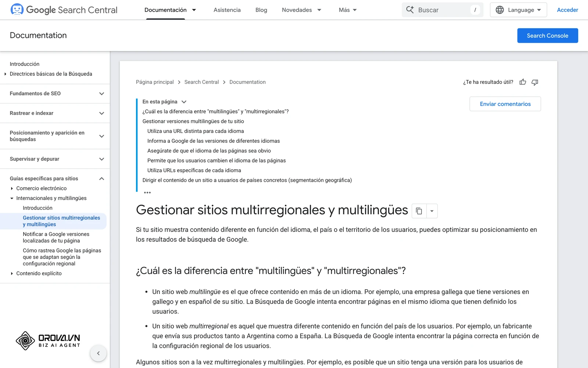Open sidebar Introducción under Internacionales y multilingües
Viewport: 588px width, 368px height.
(x=37, y=208)
